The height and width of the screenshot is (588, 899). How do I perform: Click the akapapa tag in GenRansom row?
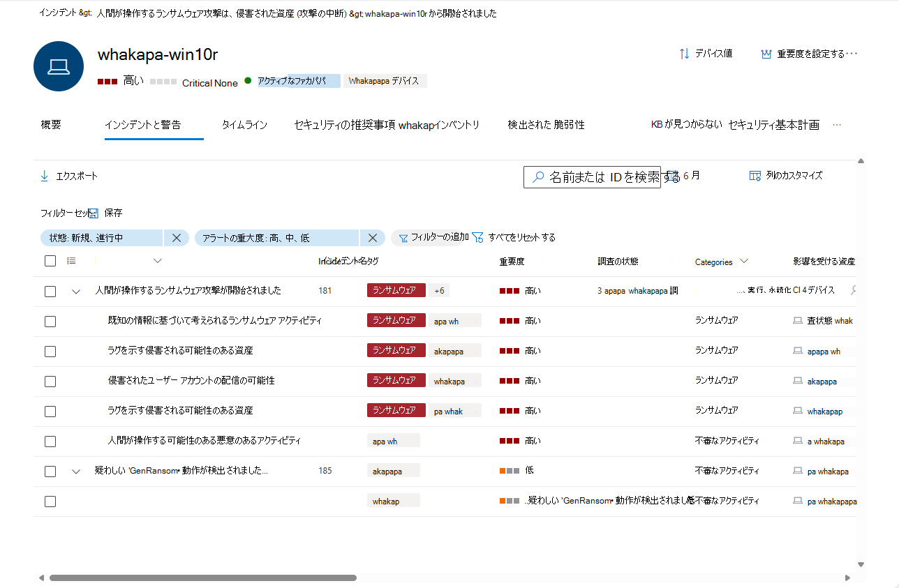coord(394,471)
